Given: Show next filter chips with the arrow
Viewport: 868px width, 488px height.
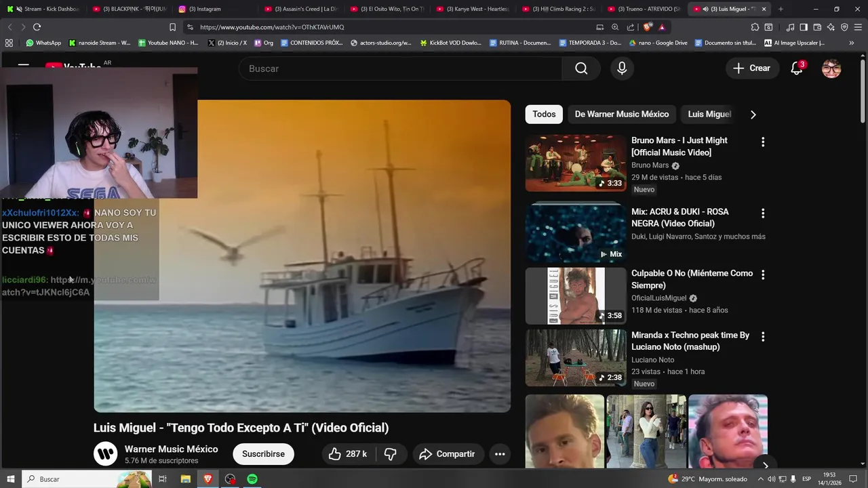Looking at the screenshot, I should [x=753, y=115].
